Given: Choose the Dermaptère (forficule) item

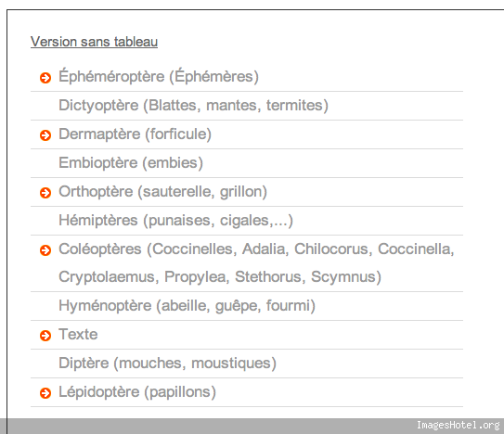Looking at the screenshot, I should pos(135,134).
